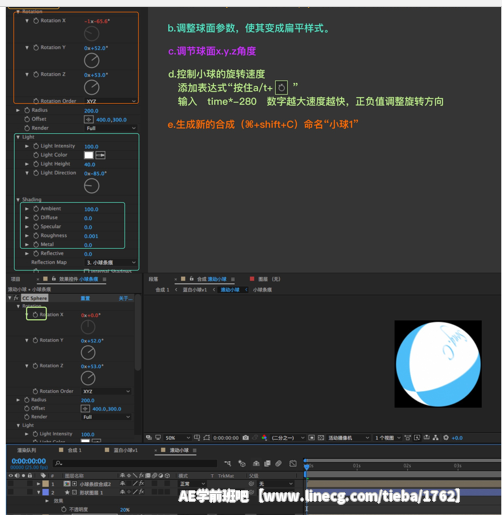The height and width of the screenshot is (515, 502).
Task: Click the red 0x+0.0° Rotation X value
Action: 90,315
